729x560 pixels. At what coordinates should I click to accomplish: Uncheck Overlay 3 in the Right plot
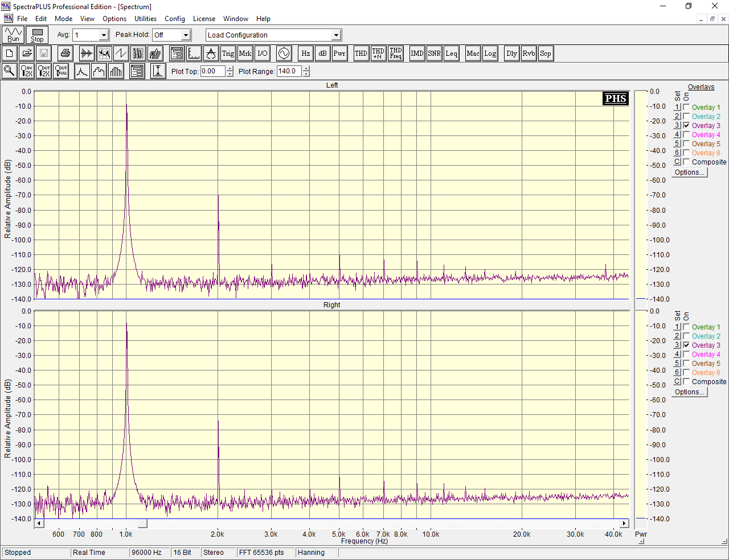pyautogui.click(x=686, y=345)
